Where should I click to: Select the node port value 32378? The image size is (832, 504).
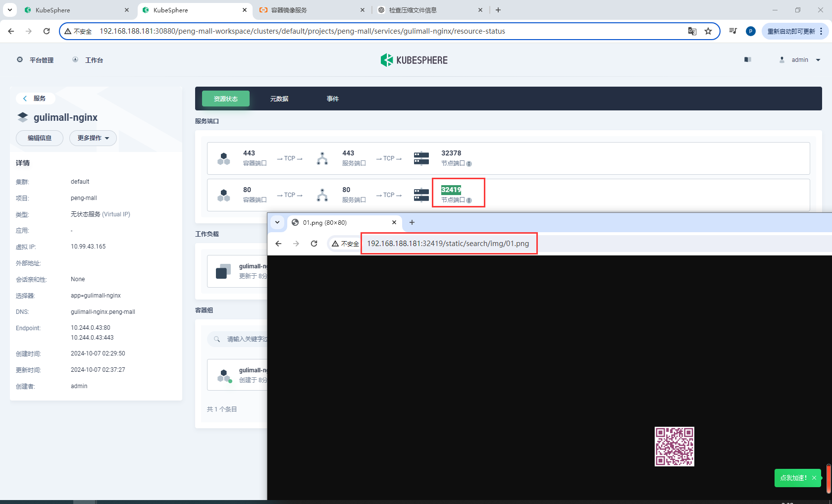(x=451, y=153)
